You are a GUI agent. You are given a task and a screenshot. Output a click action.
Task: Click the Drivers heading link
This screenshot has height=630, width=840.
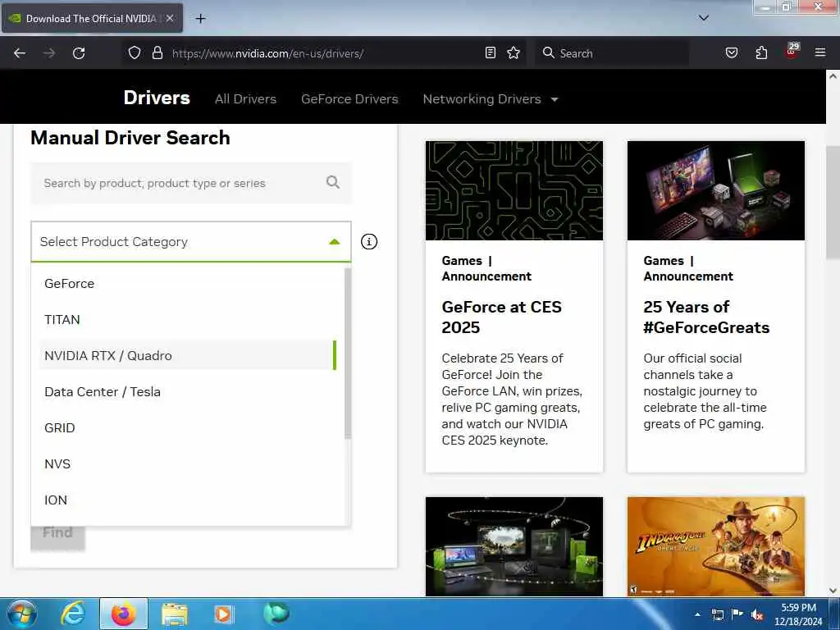157,98
